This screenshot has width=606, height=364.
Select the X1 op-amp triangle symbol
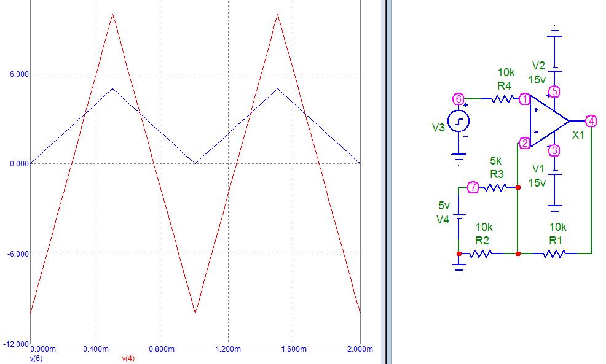coord(548,121)
